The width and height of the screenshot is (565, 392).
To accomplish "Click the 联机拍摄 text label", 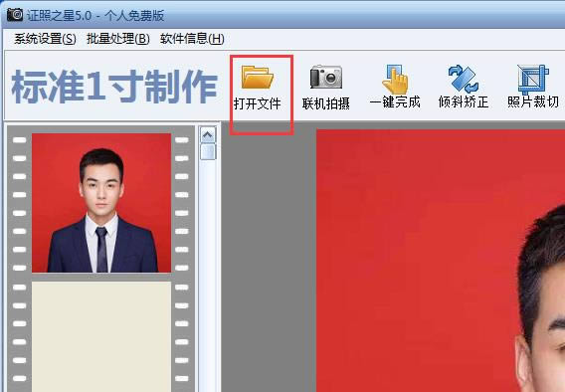I will (325, 103).
